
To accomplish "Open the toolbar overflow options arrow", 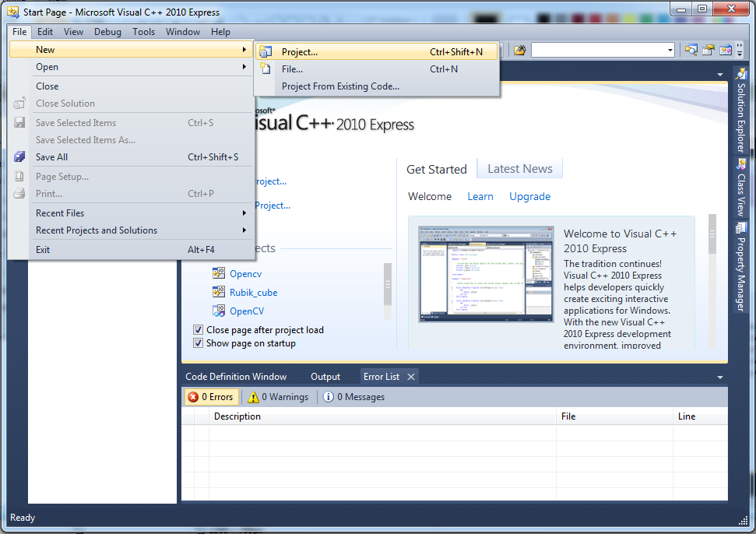I will [x=740, y=50].
